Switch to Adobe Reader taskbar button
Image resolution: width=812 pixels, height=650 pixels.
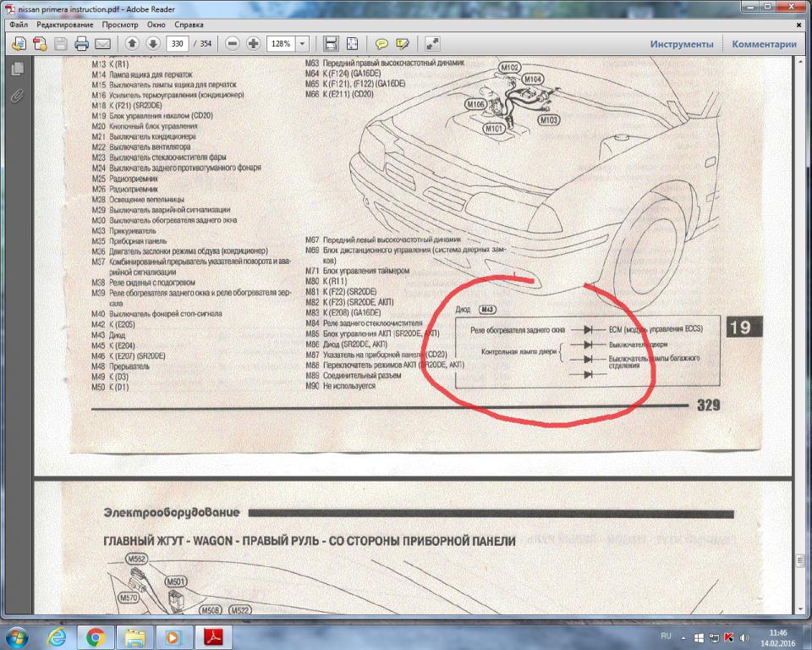[213, 636]
